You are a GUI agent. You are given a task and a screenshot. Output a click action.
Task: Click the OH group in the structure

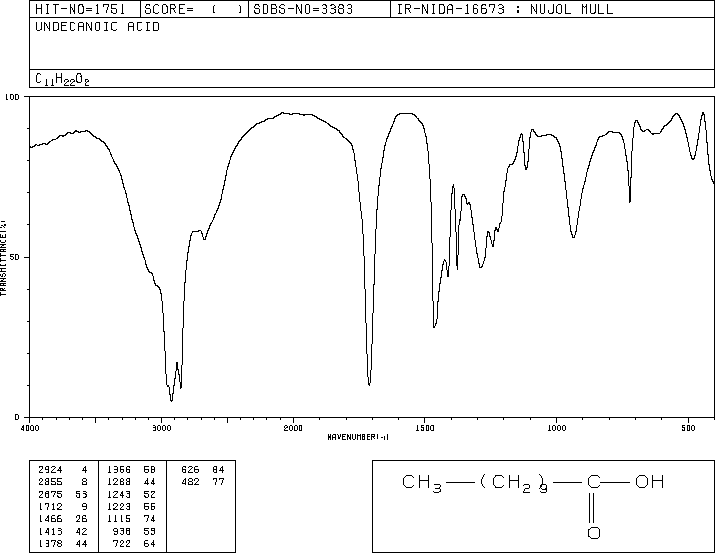pyautogui.click(x=650, y=481)
